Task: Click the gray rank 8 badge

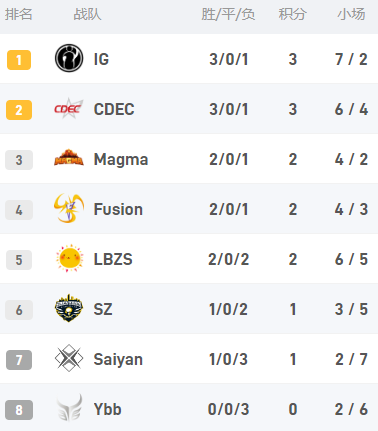Action: click(x=19, y=410)
